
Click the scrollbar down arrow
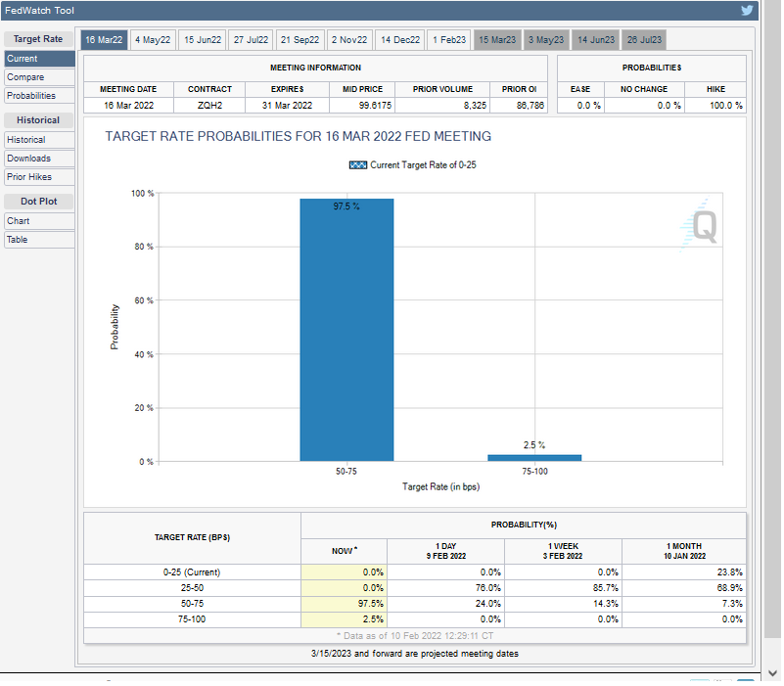(x=773, y=673)
